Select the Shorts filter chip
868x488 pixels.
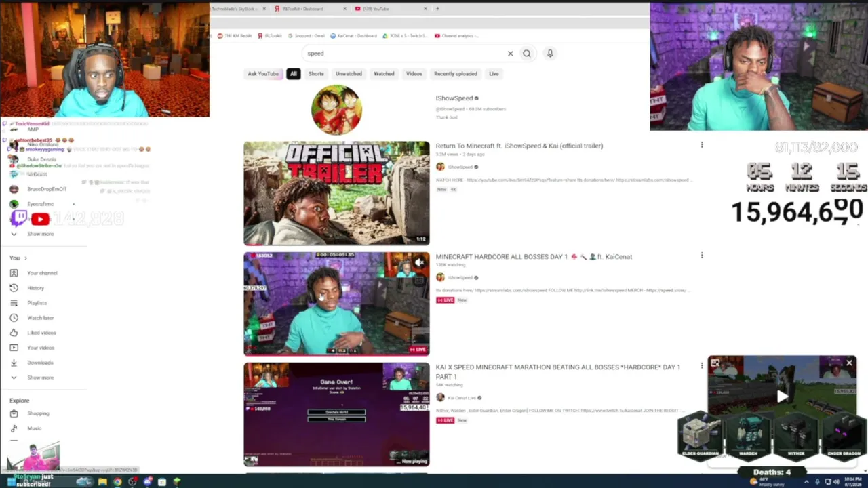[x=316, y=74]
